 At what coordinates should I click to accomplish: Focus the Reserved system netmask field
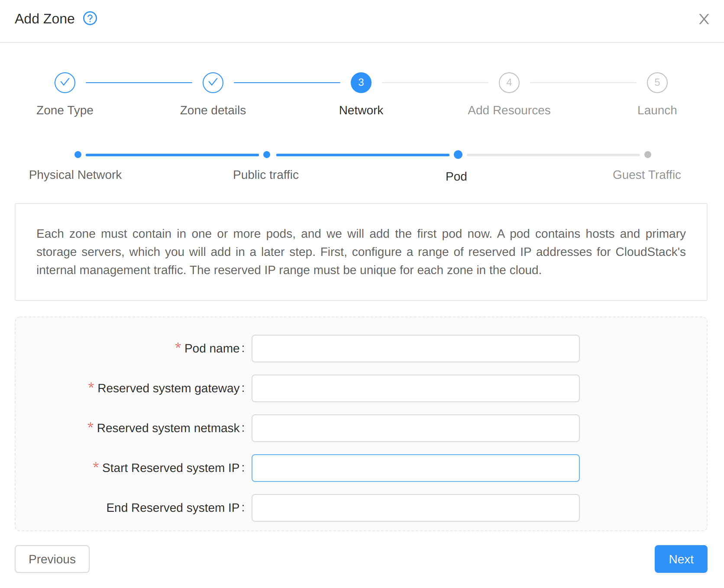coord(416,428)
